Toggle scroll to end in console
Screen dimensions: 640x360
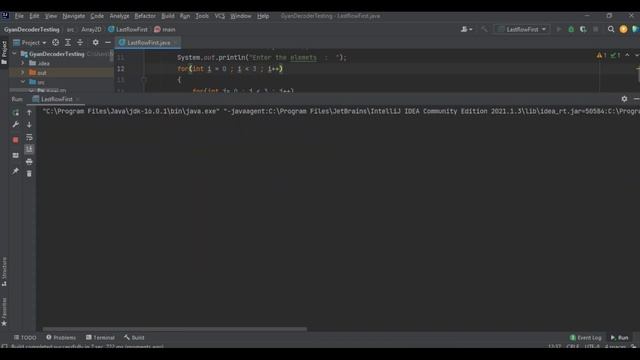tap(29, 149)
